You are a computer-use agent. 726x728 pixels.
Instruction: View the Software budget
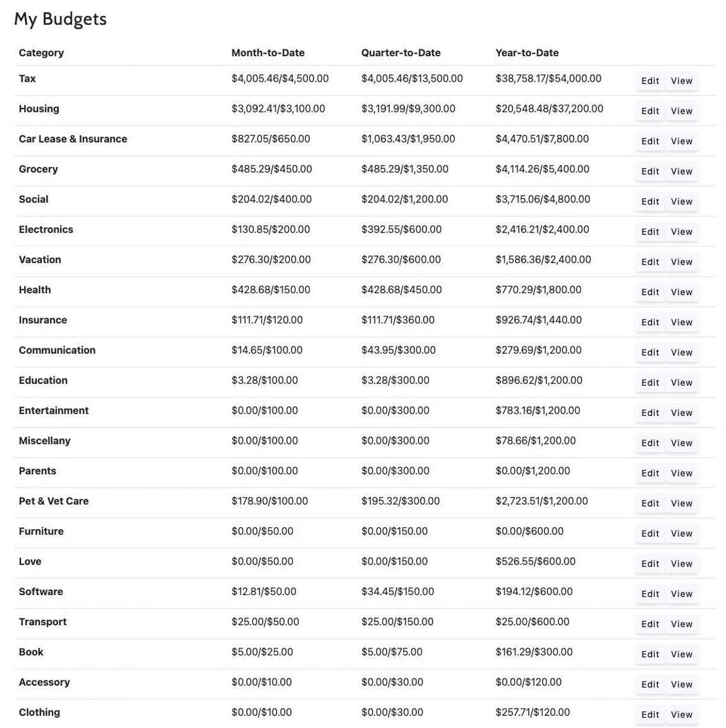coord(682,594)
